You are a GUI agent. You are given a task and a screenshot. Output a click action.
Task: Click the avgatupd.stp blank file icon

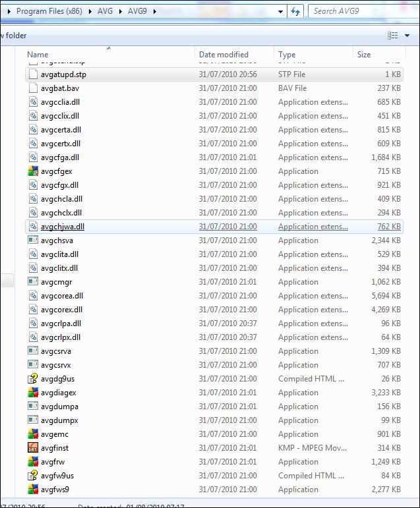pyautogui.click(x=33, y=74)
